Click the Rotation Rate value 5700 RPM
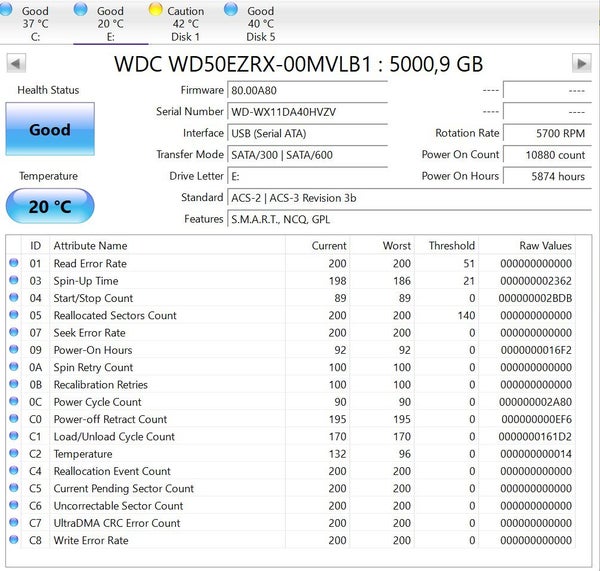Image resolution: width=600 pixels, height=571 pixels. (548, 134)
